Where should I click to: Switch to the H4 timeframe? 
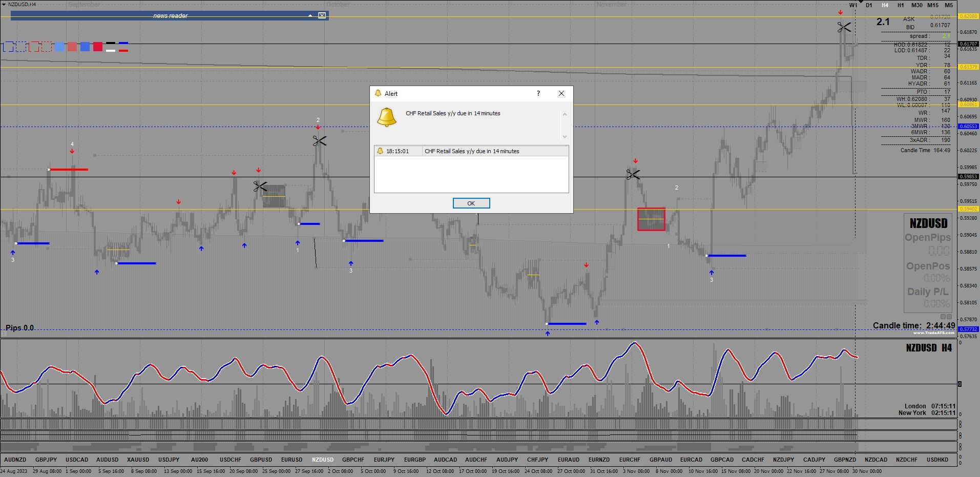(885, 5)
